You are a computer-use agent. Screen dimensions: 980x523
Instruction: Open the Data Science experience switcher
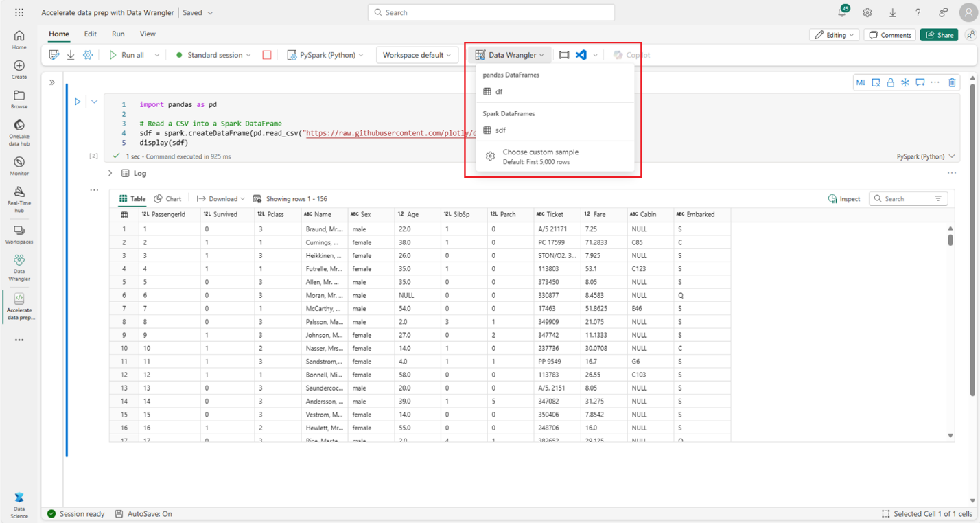click(19, 505)
